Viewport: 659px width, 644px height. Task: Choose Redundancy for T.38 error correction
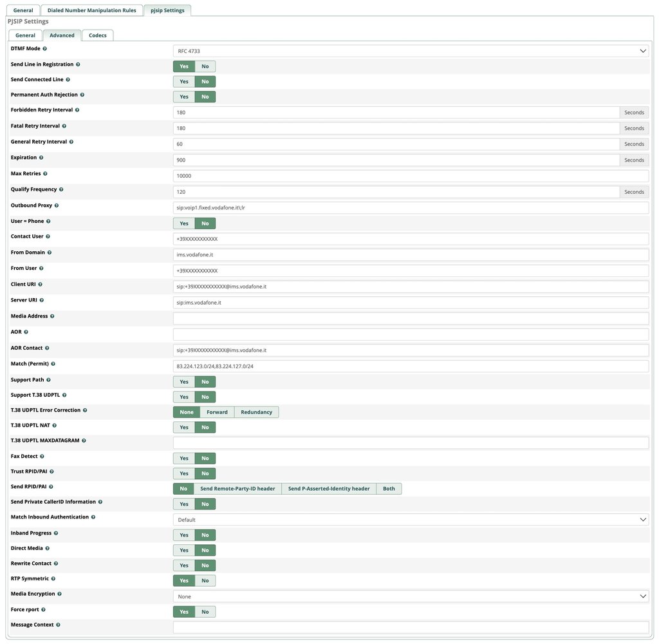(256, 412)
